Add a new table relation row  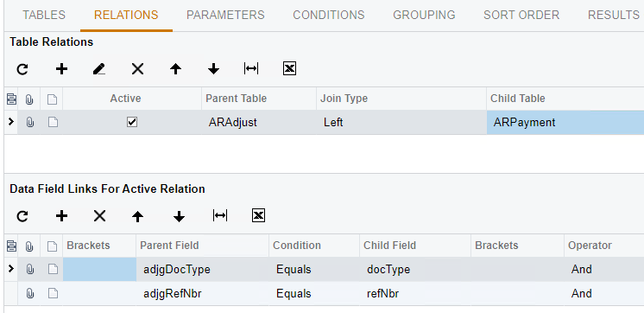[61, 69]
